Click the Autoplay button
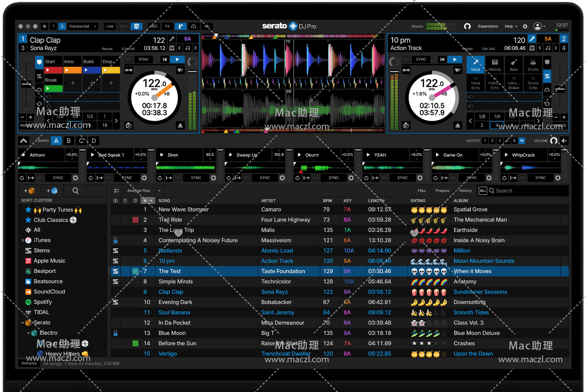 [29, 363]
